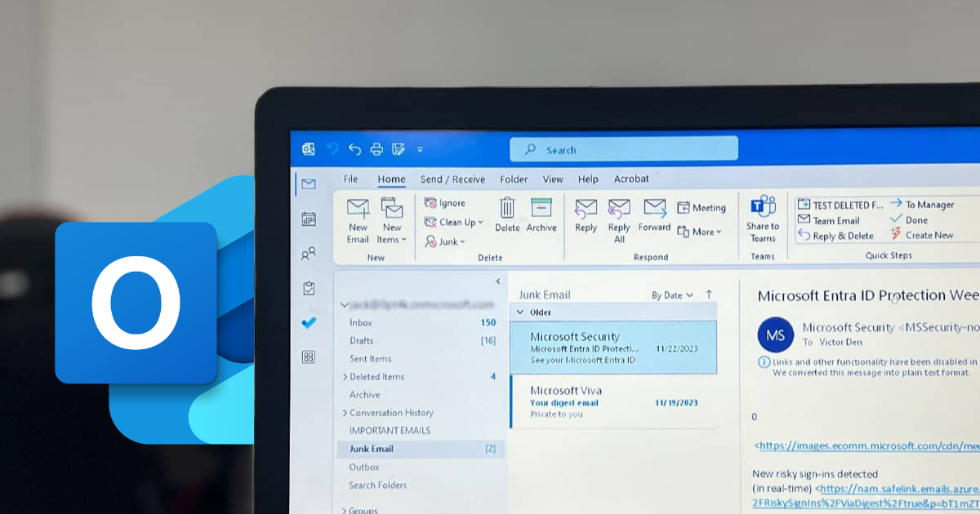Click inside the Search box

click(624, 149)
